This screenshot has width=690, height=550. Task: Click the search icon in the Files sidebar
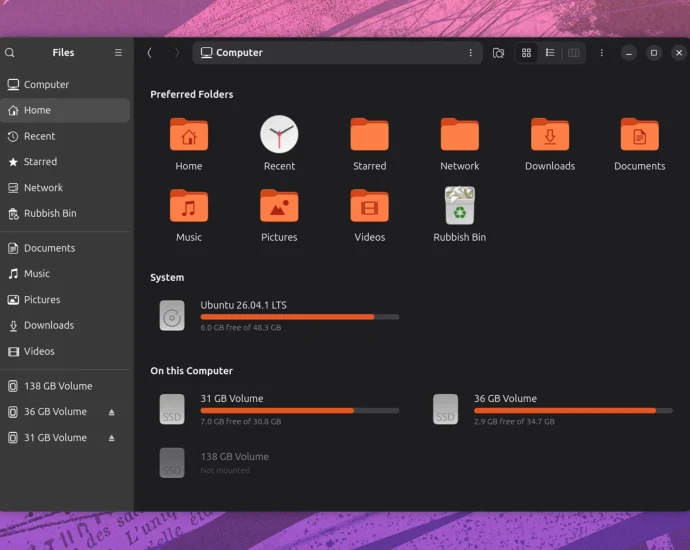[x=10, y=53]
